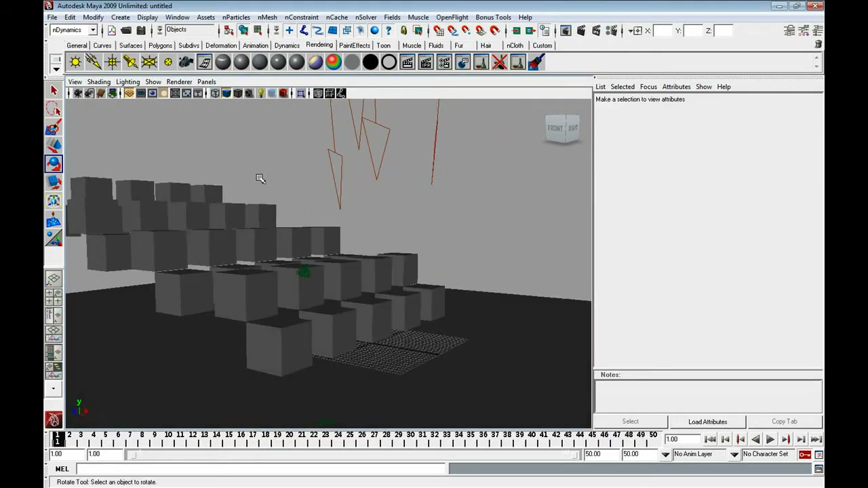Play the animation forwards
Image resolution: width=868 pixels, height=488 pixels.
pyautogui.click(x=770, y=440)
